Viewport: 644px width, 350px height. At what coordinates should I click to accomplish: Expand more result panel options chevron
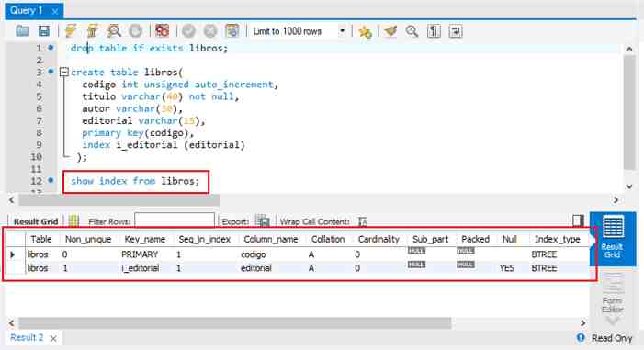pyautogui.click(x=613, y=321)
